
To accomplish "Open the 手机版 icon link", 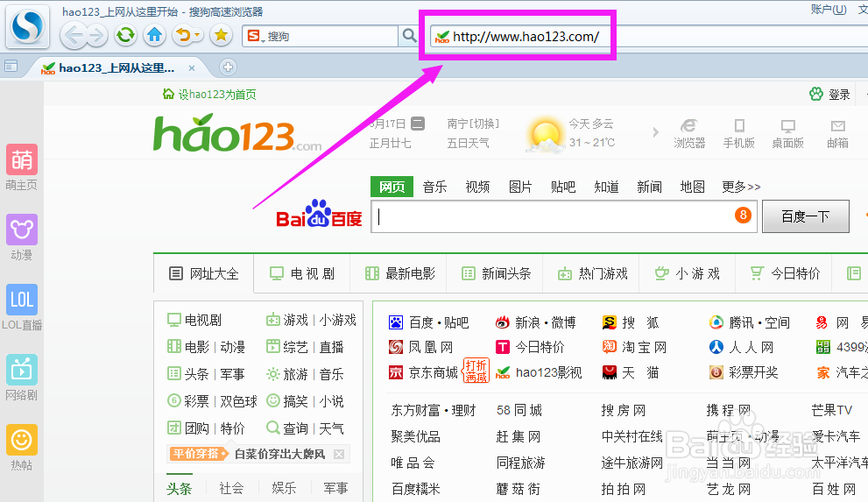I will coord(739,134).
